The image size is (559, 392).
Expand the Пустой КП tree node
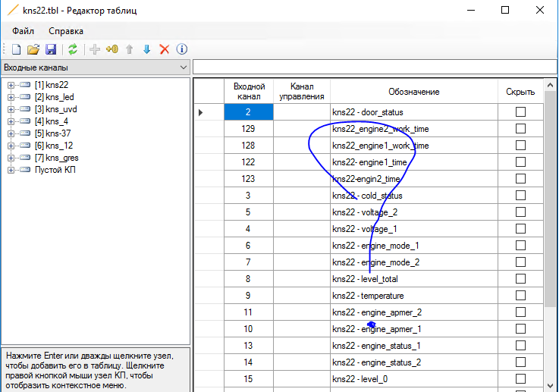click(11, 170)
